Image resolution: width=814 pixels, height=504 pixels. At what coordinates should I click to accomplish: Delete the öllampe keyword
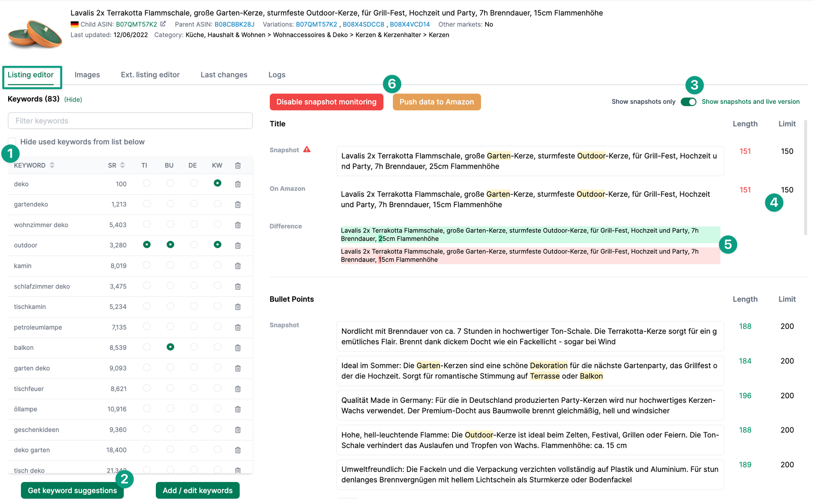[238, 409]
